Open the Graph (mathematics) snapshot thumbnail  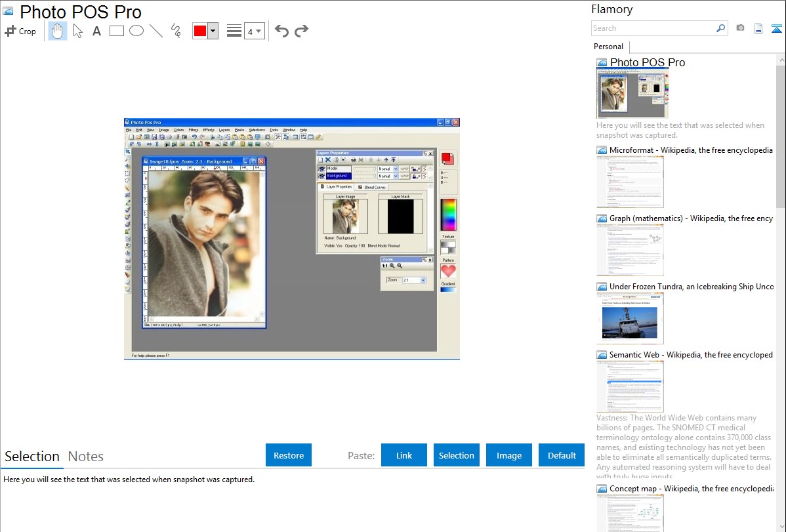(630, 250)
